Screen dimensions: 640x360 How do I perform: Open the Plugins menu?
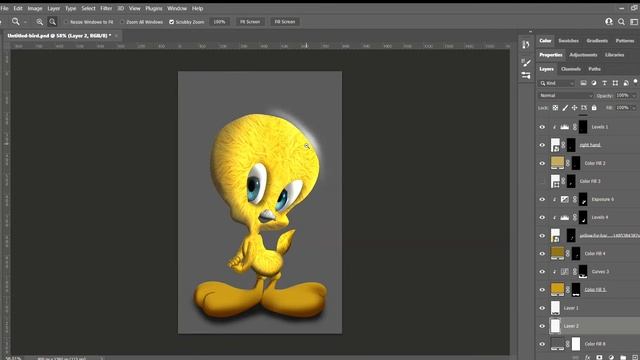click(153, 8)
